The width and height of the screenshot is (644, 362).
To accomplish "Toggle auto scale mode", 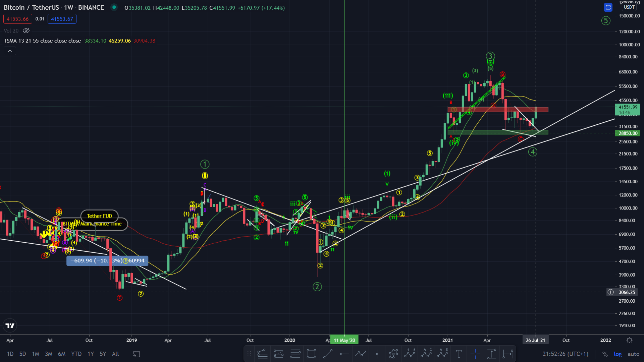I will pos(633,354).
